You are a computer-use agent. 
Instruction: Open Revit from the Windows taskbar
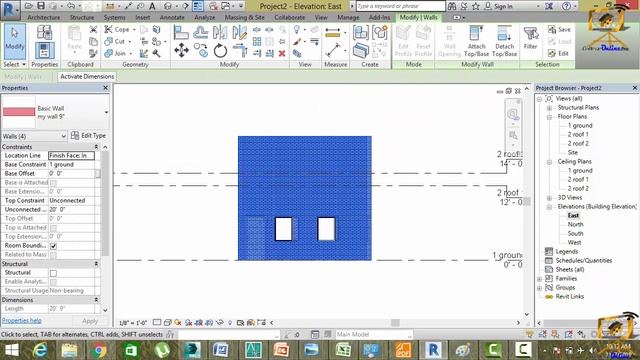433,350
